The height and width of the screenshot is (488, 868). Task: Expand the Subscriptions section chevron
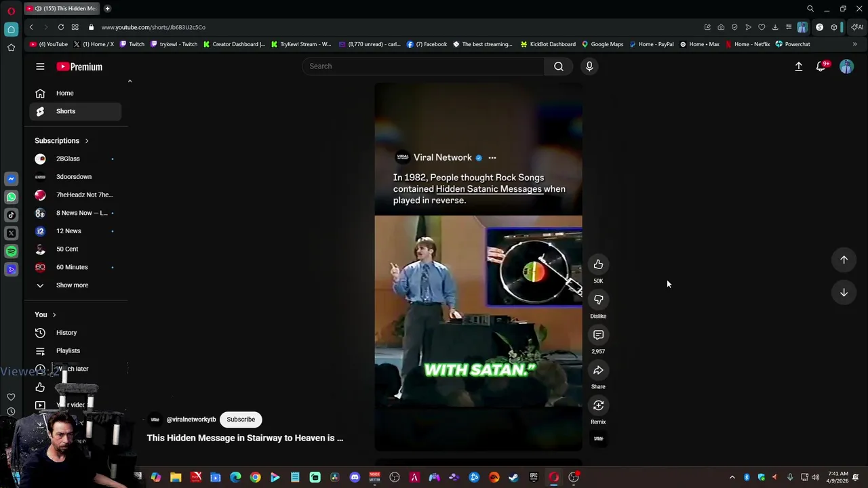pos(87,141)
